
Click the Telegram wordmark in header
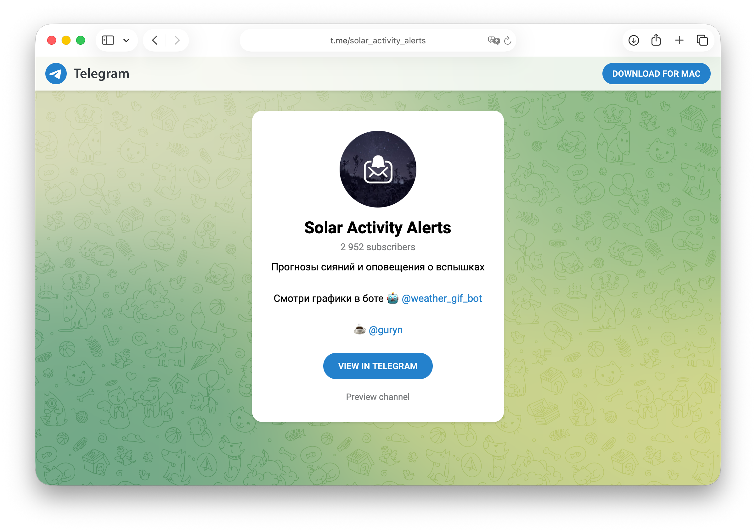coord(101,74)
